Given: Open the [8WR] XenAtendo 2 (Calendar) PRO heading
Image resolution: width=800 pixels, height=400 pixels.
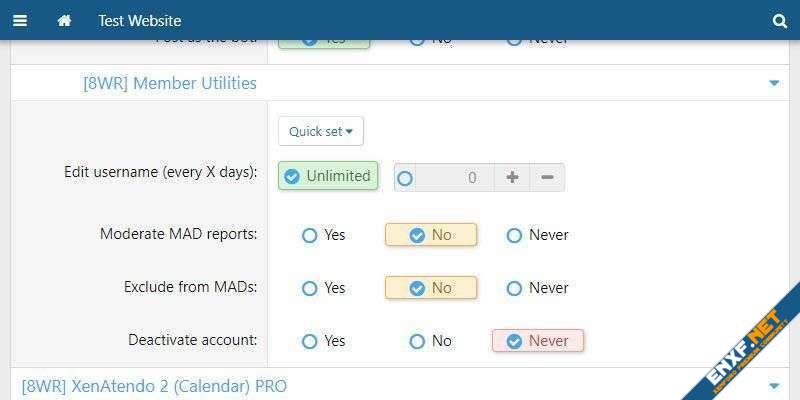Looking at the screenshot, I should pos(154,385).
